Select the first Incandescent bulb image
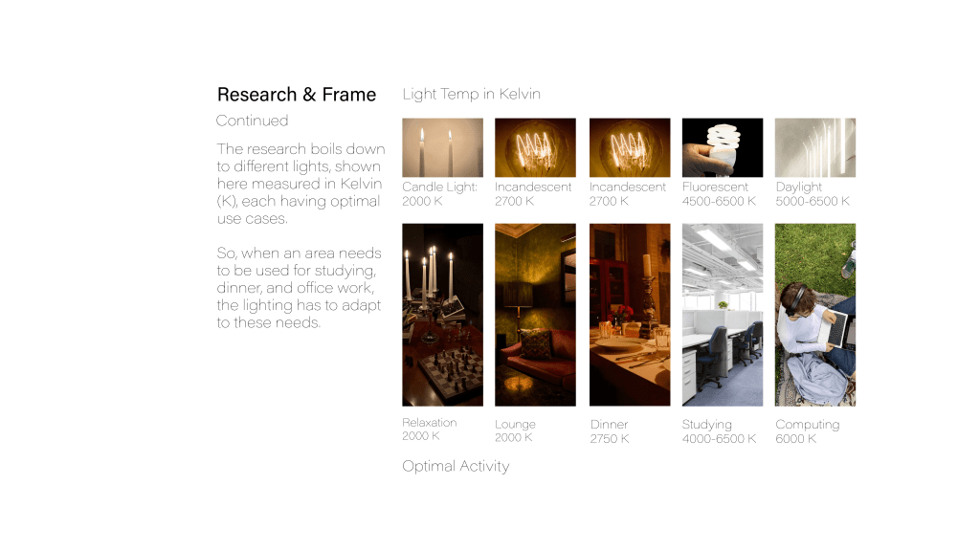The height and width of the screenshot is (551, 980). tap(535, 147)
